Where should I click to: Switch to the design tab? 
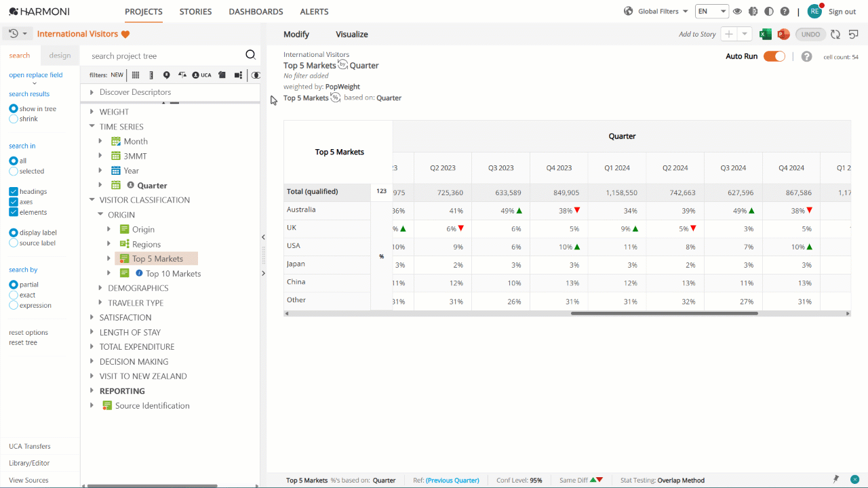click(x=60, y=56)
